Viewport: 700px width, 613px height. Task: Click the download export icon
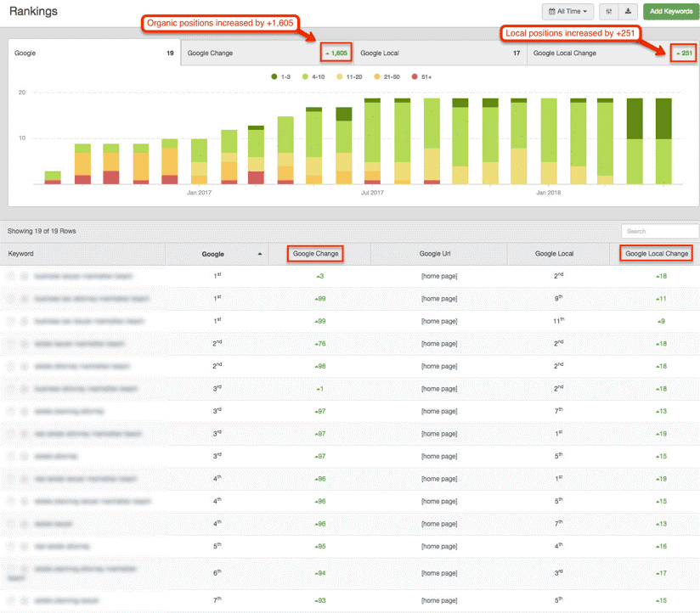pos(628,11)
